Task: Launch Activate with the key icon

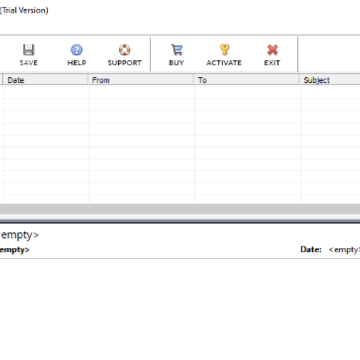Action: 224,50
